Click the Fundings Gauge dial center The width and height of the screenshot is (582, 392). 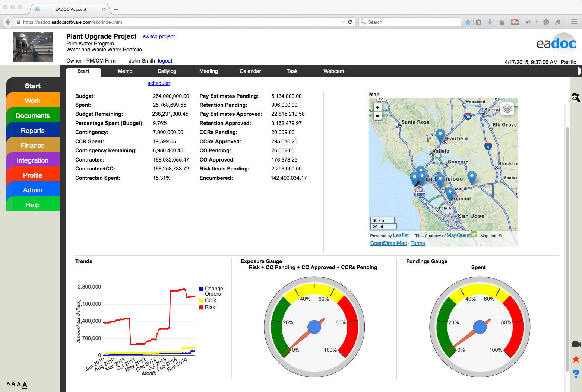coord(480,327)
